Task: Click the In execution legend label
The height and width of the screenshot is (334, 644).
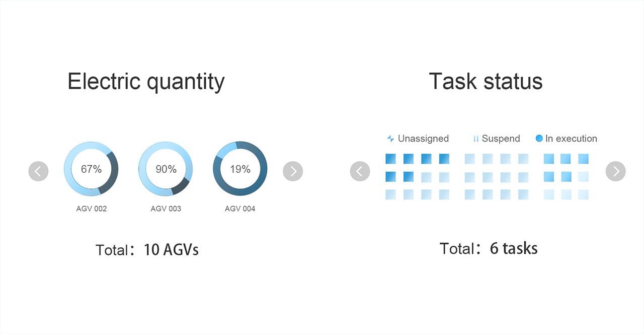Action: coord(571,139)
